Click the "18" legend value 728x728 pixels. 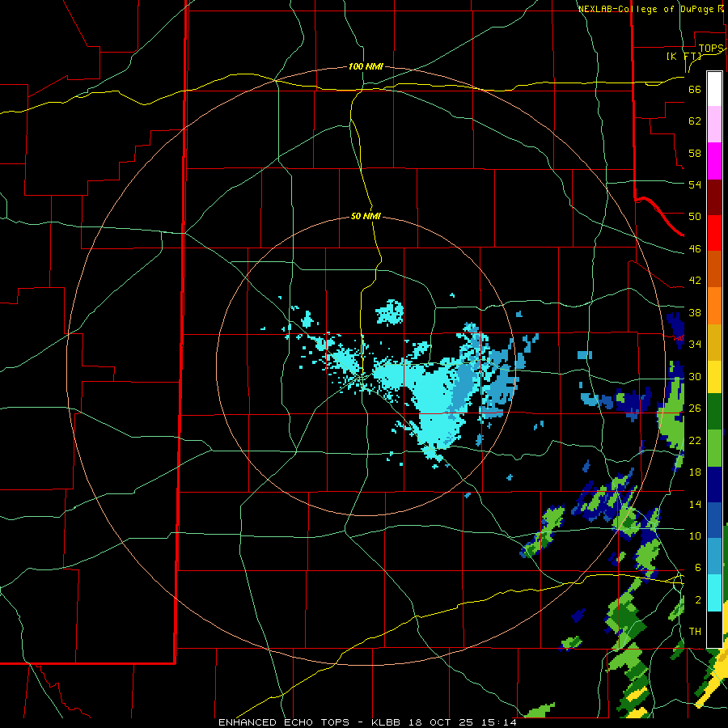click(695, 472)
